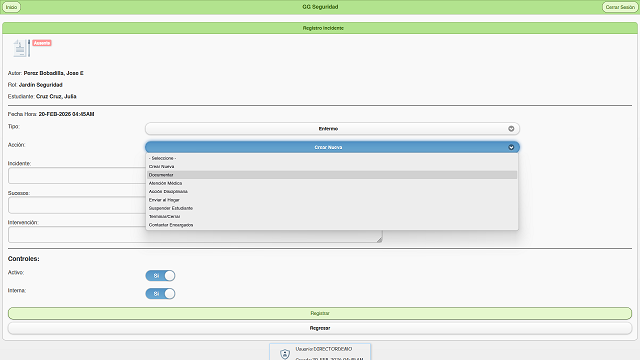Grab the Intervención textarea resize handle

[x=379, y=240]
